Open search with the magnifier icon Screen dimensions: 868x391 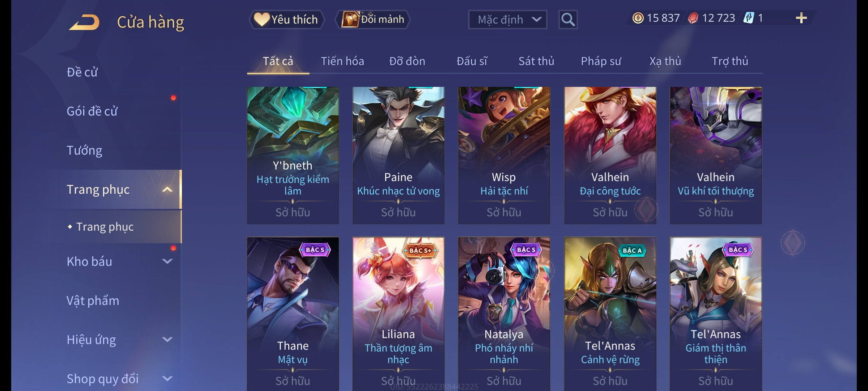568,20
